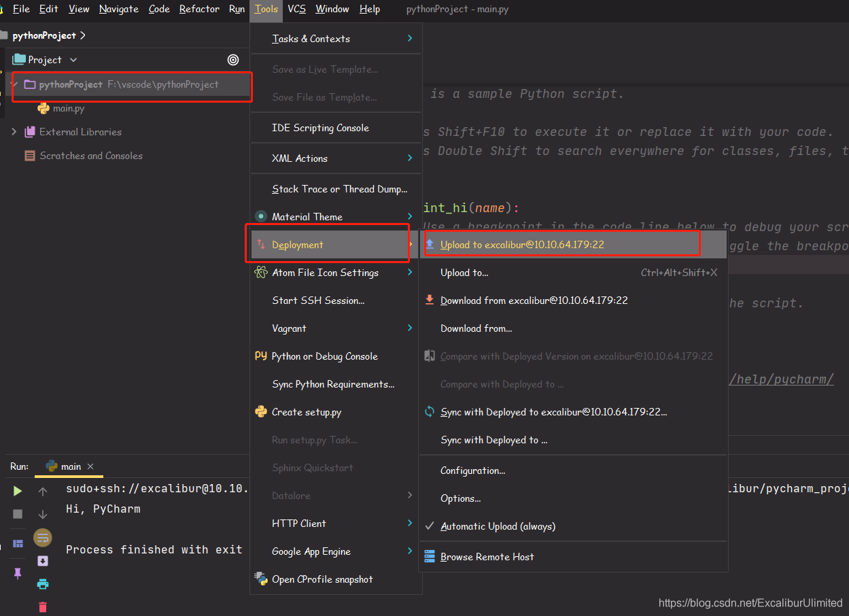Expand the Vagrant submenu arrow
This screenshot has height=616, width=849.
pyautogui.click(x=410, y=328)
